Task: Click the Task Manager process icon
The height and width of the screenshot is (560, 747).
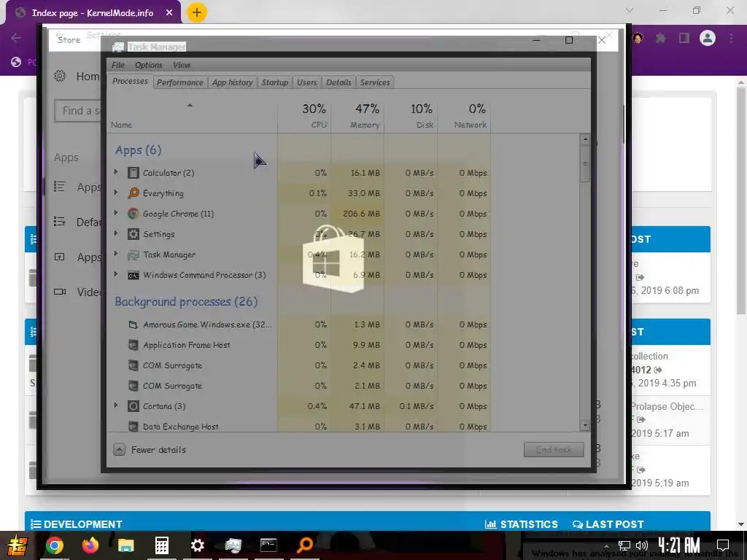Action: tap(133, 254)
